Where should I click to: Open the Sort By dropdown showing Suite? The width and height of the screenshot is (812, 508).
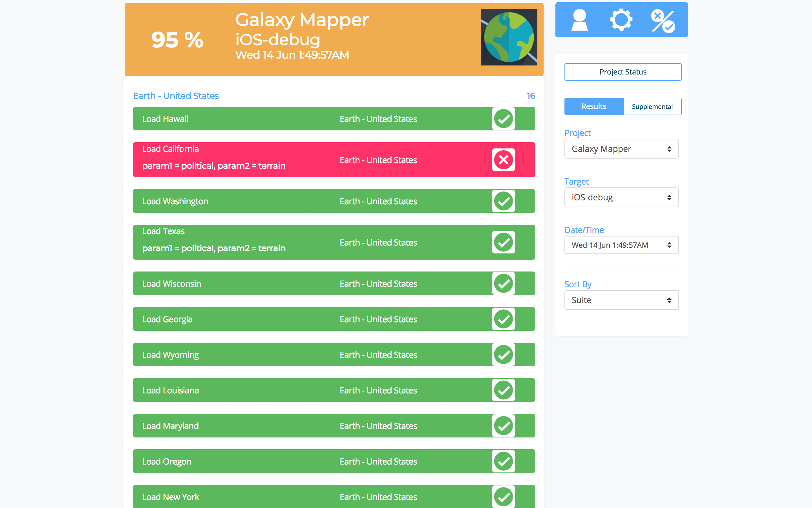pos(621,300)
